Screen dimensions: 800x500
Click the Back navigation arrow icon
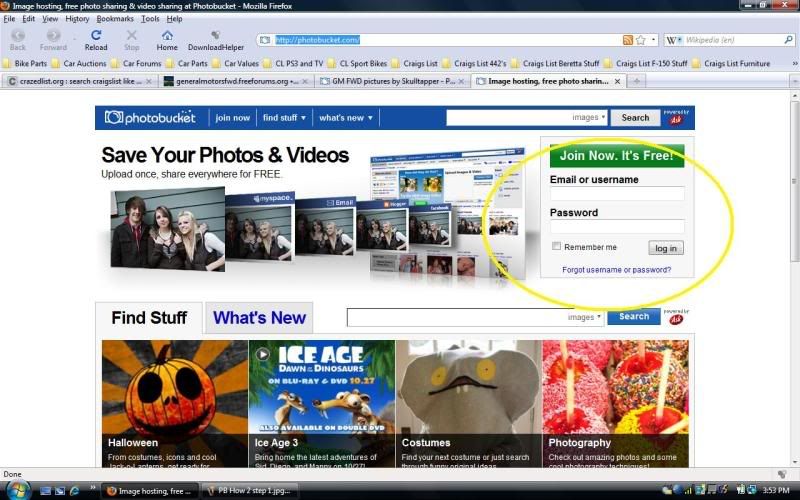pyautogui.click(x=18, y=35)
